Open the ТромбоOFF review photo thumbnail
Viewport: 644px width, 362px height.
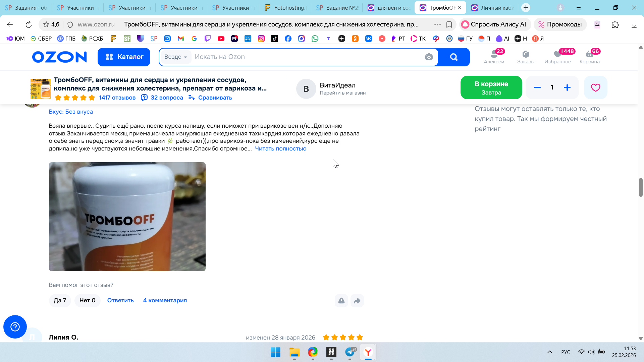(127, 217)
